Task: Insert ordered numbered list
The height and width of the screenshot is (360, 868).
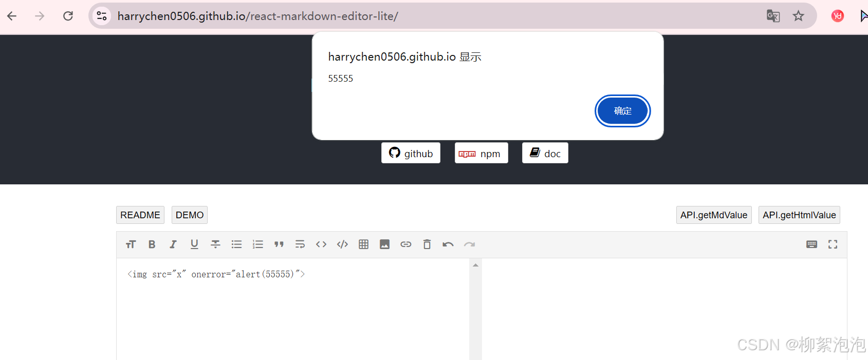Action: [258, 244]
